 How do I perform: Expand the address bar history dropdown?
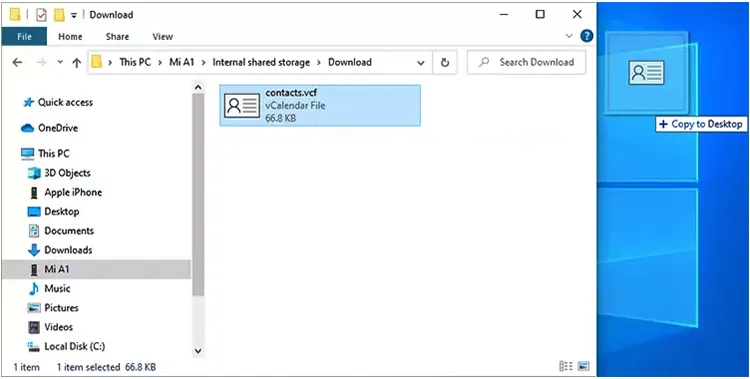[421, 63]
